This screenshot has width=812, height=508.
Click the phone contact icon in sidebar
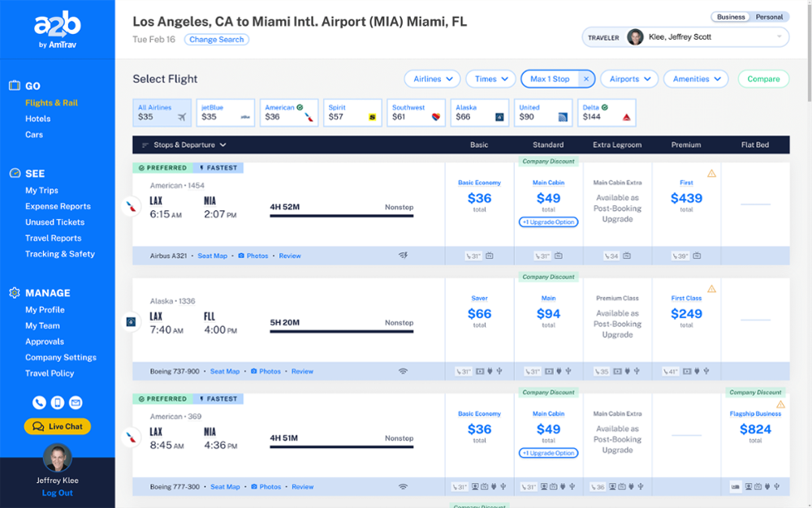coord(39,403)
